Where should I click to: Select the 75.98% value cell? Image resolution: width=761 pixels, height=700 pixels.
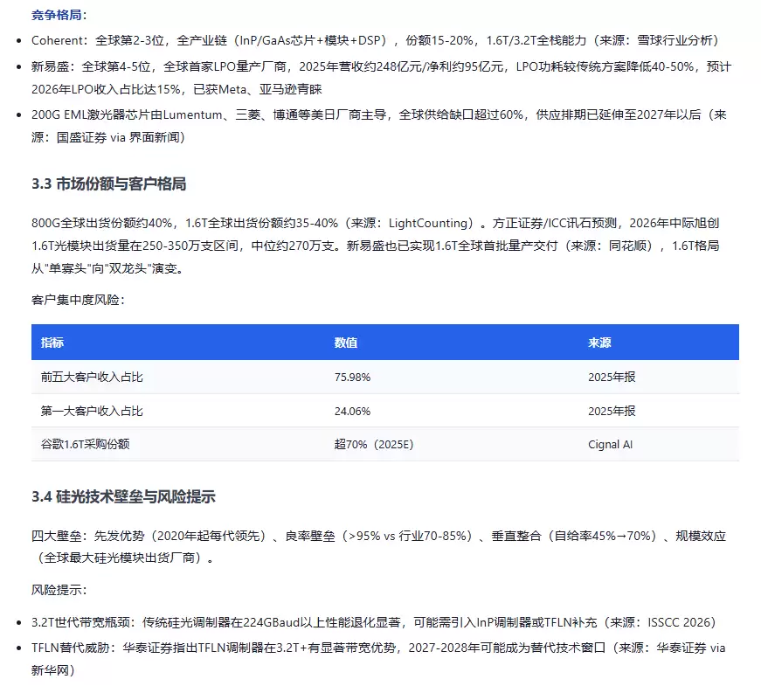click(352, 378)
